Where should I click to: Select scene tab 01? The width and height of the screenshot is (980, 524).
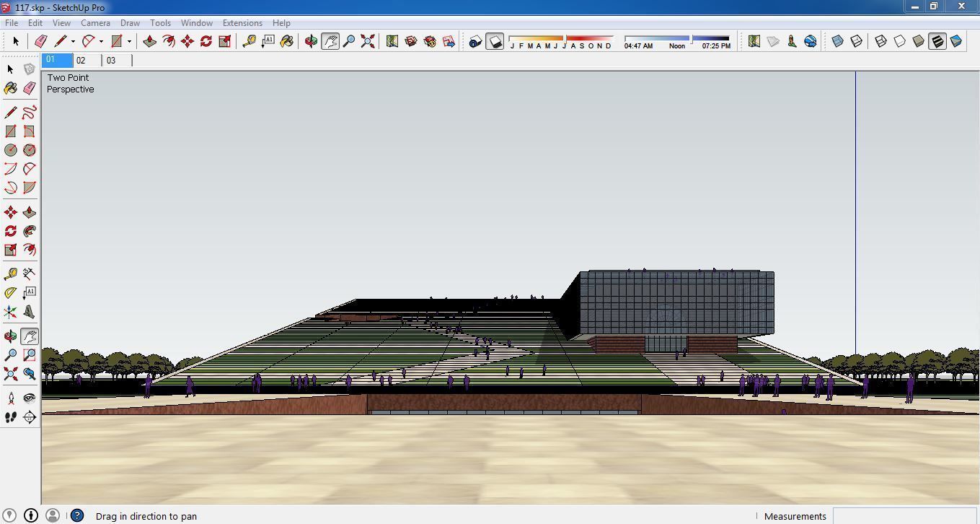(x=57, y=61)
